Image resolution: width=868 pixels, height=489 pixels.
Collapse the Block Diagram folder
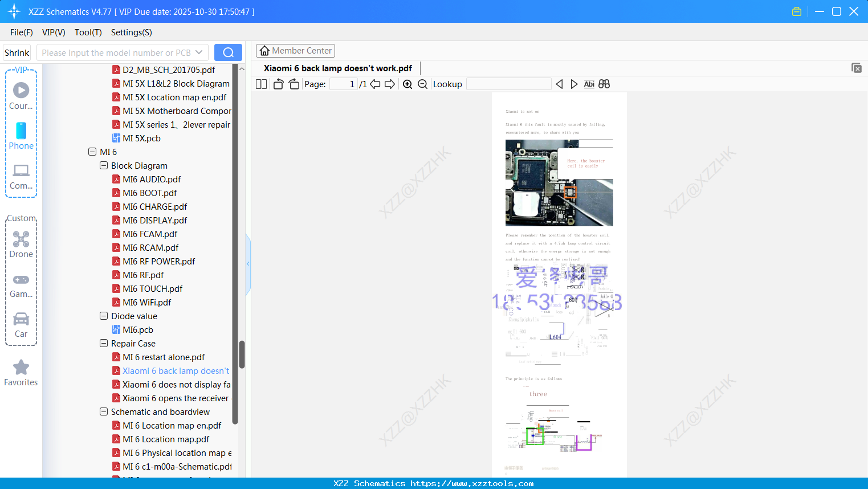coord(104,166)
